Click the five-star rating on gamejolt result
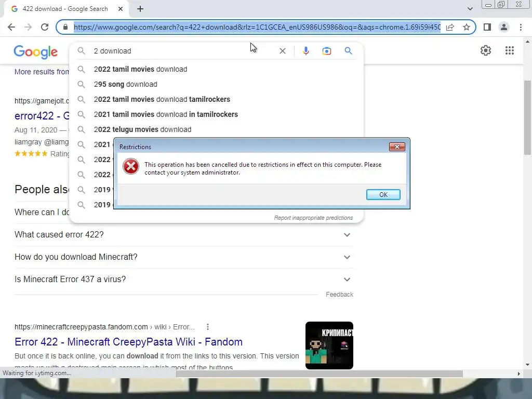Viewport: 532px width, 399px height. tap(31, 153)
